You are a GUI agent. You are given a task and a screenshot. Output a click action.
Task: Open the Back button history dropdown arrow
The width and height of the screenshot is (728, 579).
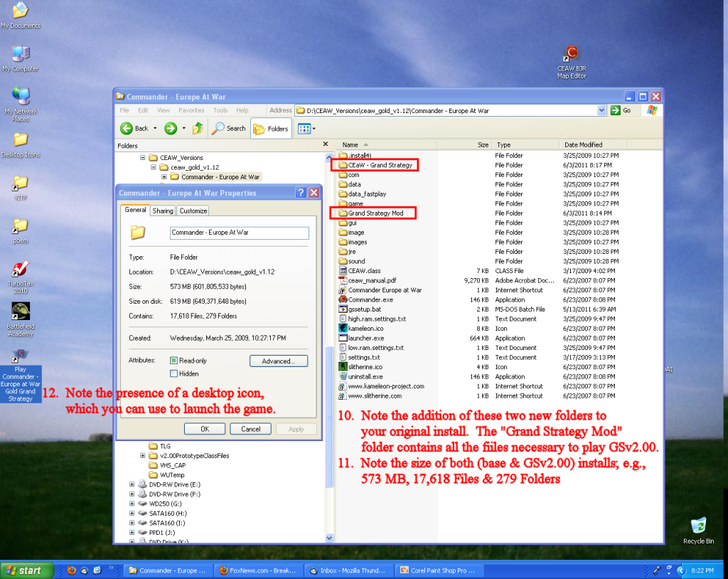(x=155, y=128)
